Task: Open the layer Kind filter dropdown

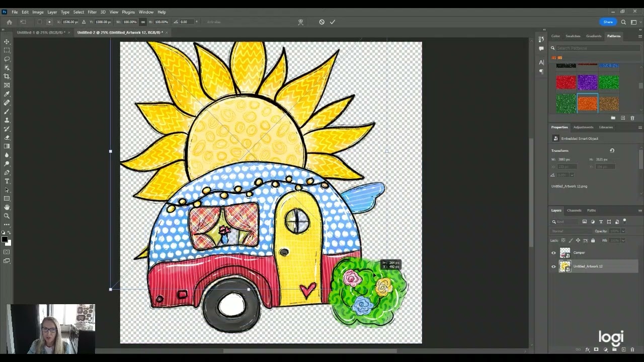Action: click(x=566, y=222)
